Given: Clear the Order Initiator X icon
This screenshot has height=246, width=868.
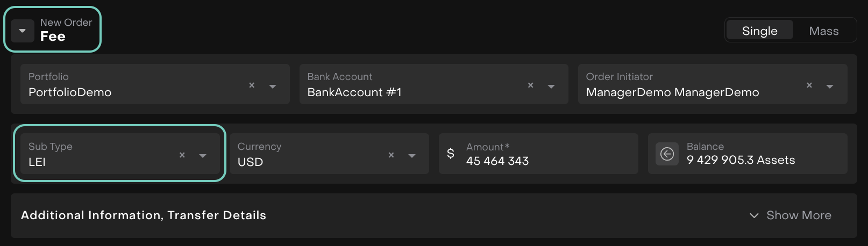Looking at the screenshot, I should pyautogui.click(x=809, y=85).
